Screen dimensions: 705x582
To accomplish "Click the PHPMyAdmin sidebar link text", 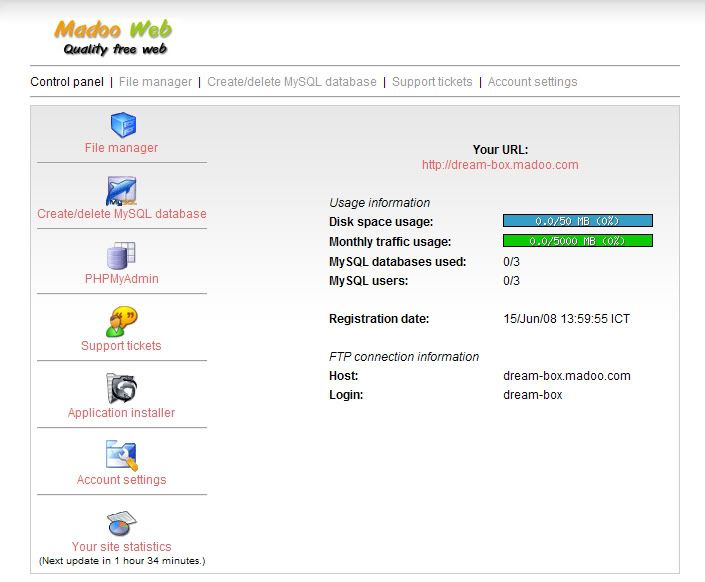I will (x=121, y=279).
